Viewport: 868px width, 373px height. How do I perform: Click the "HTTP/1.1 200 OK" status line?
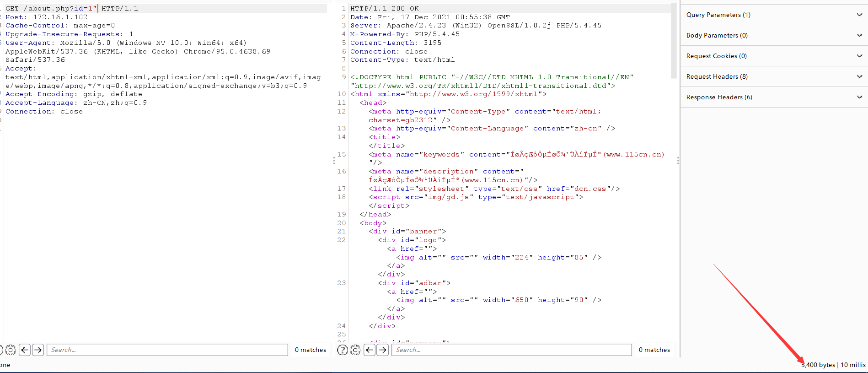click(x=384, y=8)
